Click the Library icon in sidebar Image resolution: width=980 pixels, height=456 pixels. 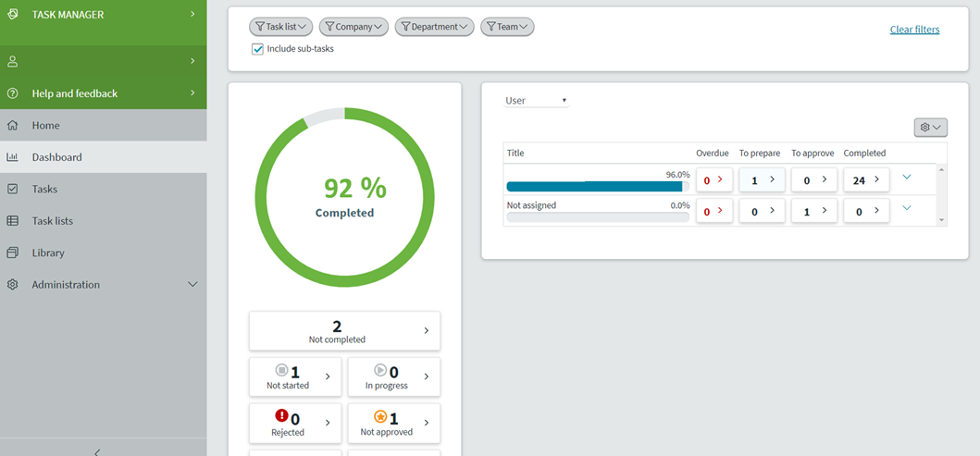point(13,253)
